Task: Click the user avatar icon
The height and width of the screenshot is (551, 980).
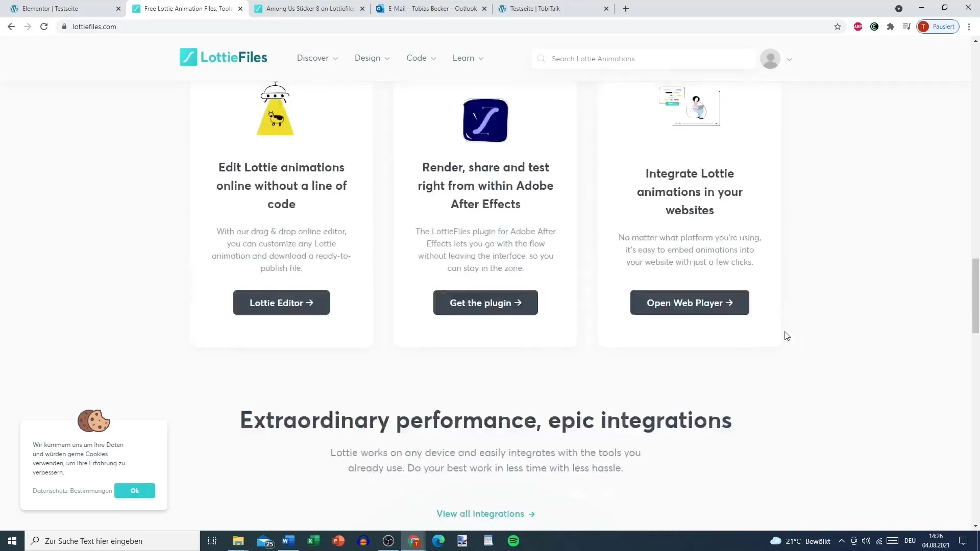Action: coord(770,59)
